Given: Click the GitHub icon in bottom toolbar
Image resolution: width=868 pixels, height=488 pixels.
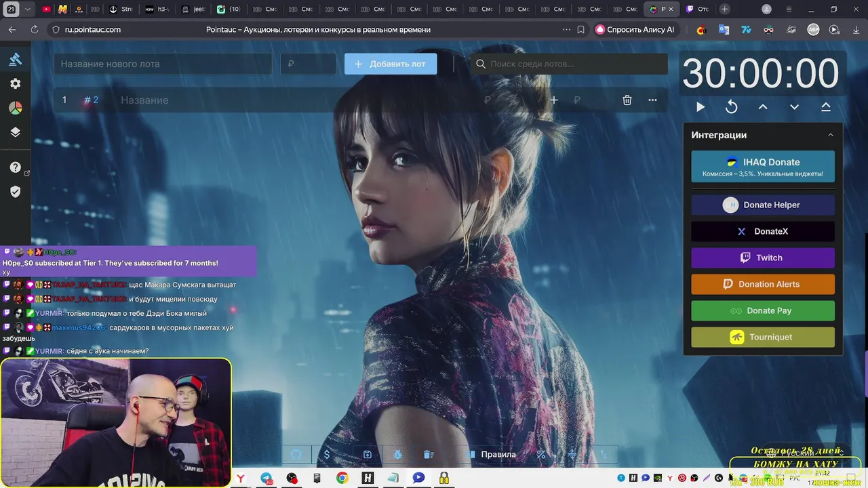Looking at the screenshot, I should tap(296, 454).
